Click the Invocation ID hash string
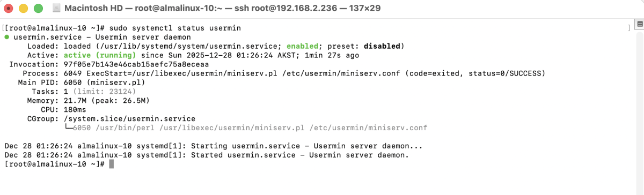The height and width of the screenshot is (195, 644). coord(136,64)
